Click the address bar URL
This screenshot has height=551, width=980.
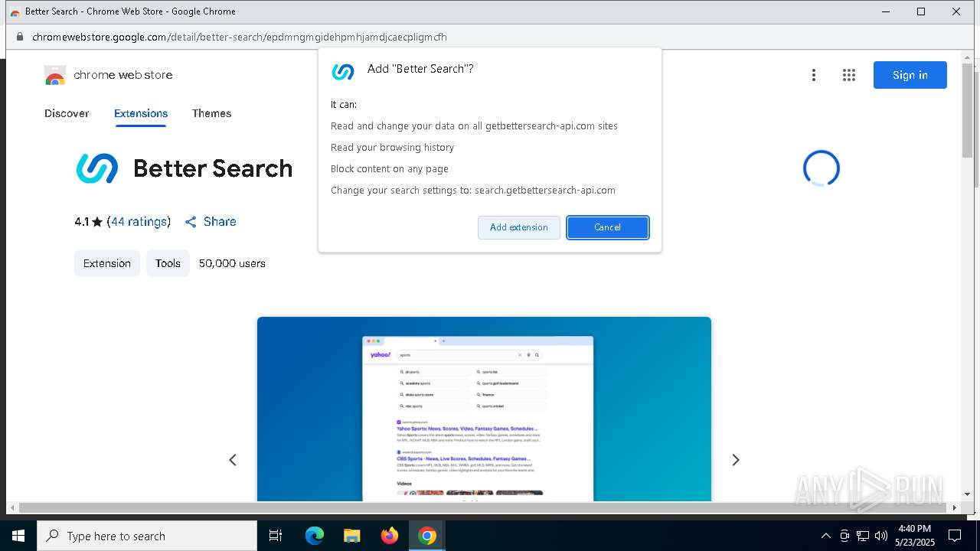pos(240,37)
